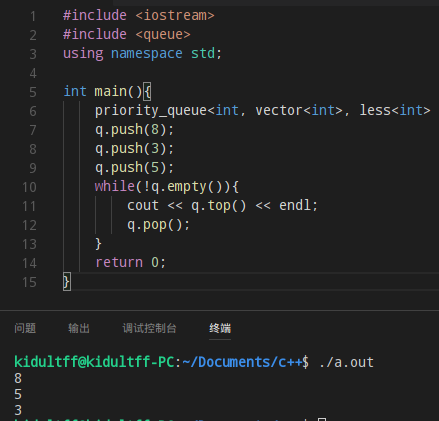This screenshot has height=421, width=439.
Task: Place cursor on the <iostream> include
Action: 175,16
